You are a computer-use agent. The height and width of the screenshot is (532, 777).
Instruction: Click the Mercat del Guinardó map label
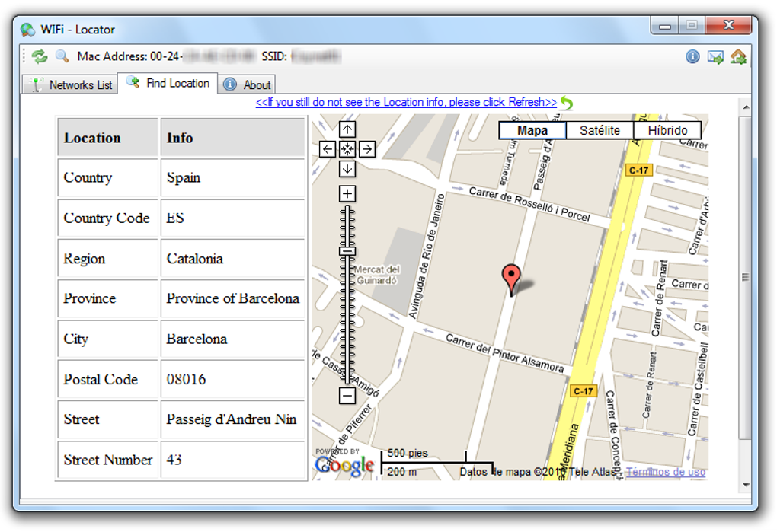pos(376,276)
